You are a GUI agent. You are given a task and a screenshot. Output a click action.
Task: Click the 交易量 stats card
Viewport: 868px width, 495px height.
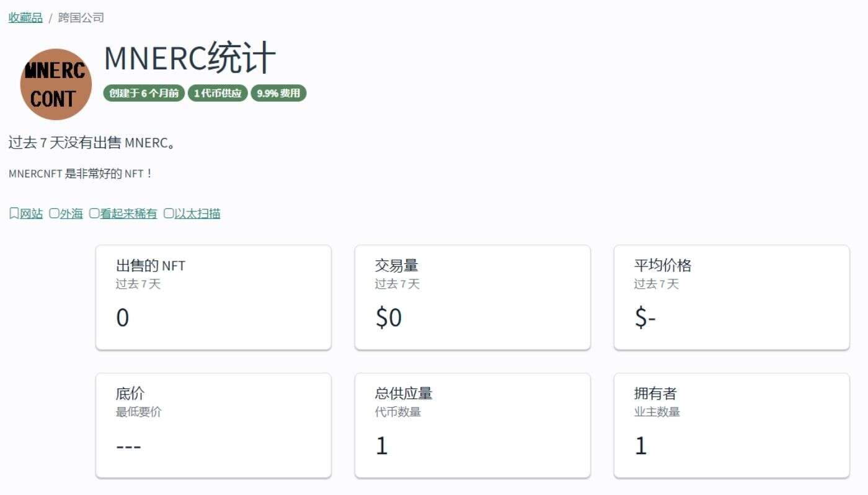coord(472,297)
